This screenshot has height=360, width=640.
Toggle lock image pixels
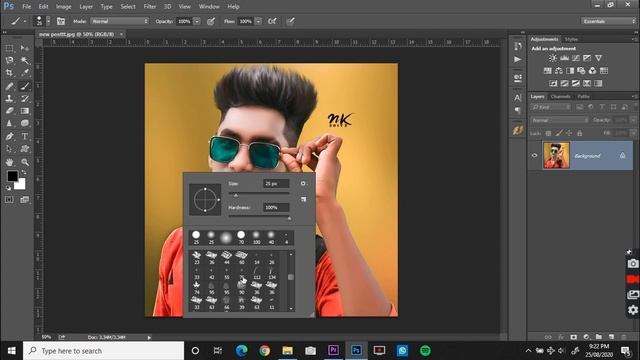pyautogui.click(x=559, y=133)
